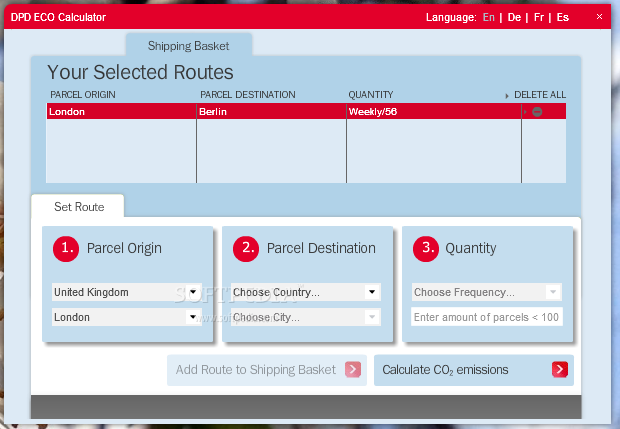620x429 pixels.
Task: Open the London origin city dropdown
Action: coord(127,317)
